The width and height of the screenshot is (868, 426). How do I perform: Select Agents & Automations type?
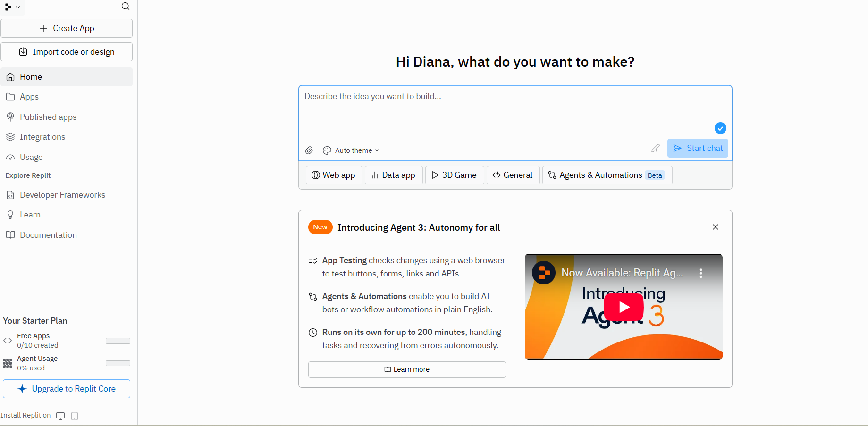coord(607,175)
